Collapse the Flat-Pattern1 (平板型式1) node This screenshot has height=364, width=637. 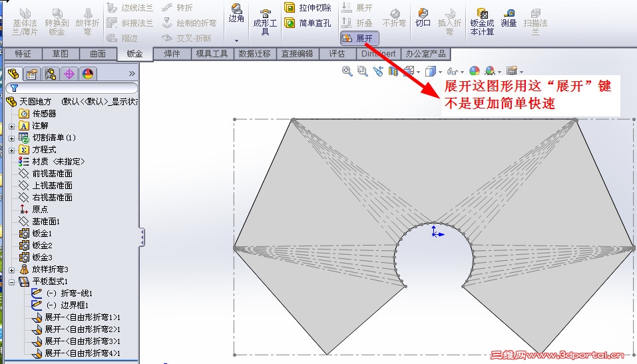click(x=12, y=282)
